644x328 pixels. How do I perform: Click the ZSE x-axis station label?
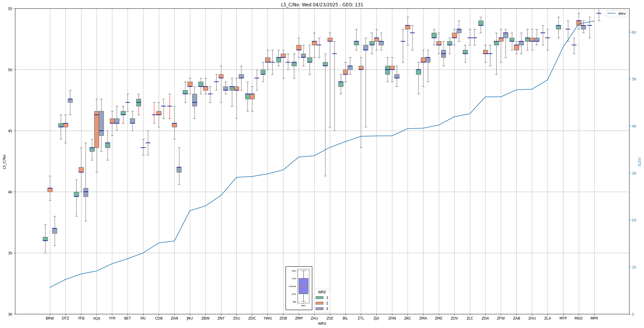pyautogui.click(x=330, y=318)
